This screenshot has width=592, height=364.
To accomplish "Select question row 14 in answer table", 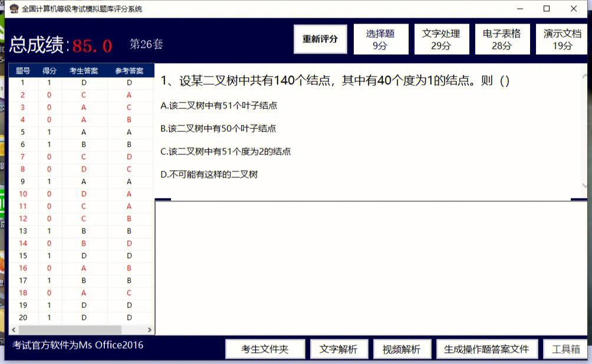I will pyautogui.click(x=81, y=244).
